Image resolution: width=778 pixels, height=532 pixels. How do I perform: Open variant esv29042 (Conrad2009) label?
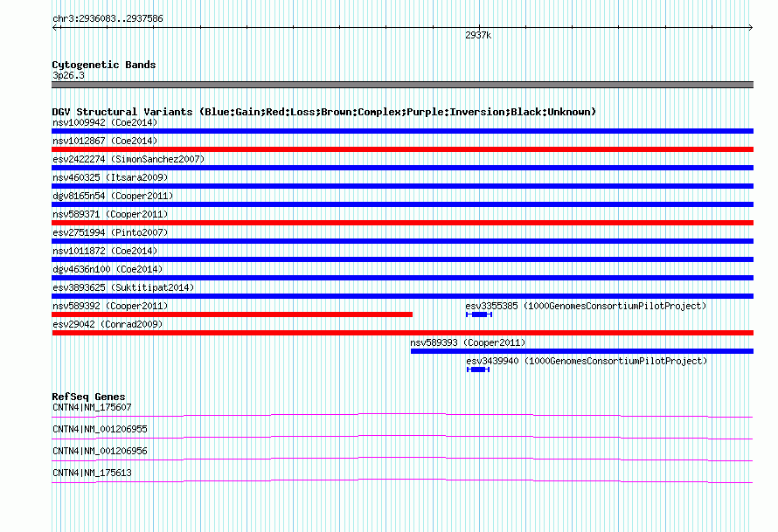(108, 324)
